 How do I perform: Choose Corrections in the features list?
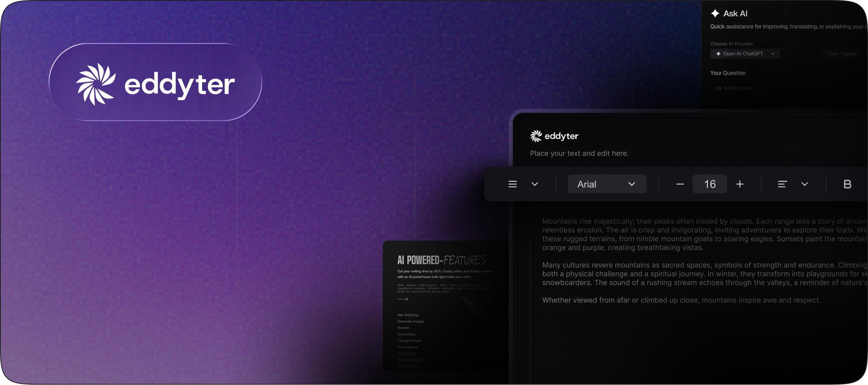pyautogui.click(x=406, y=334)
